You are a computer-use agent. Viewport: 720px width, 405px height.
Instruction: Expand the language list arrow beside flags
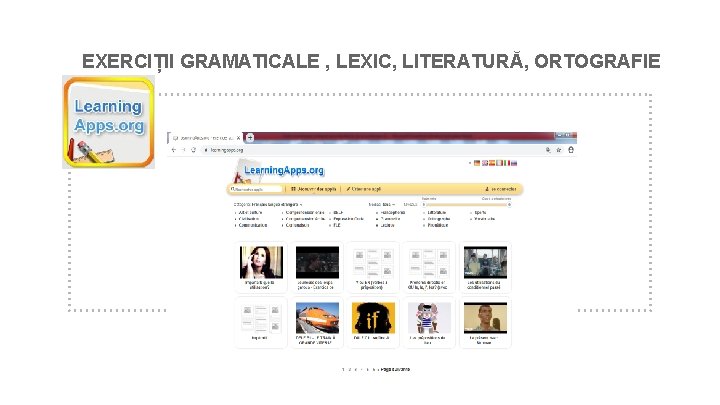click(470, 163)
